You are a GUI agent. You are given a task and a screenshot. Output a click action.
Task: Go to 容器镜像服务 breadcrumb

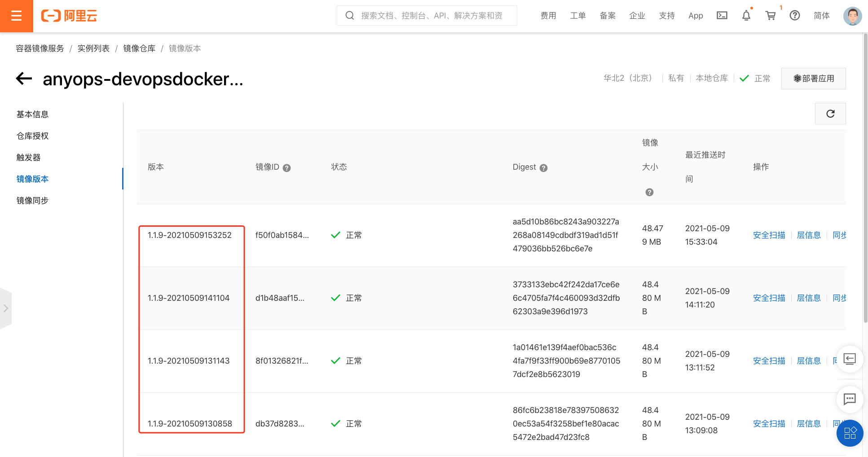[x=40, y=48]
